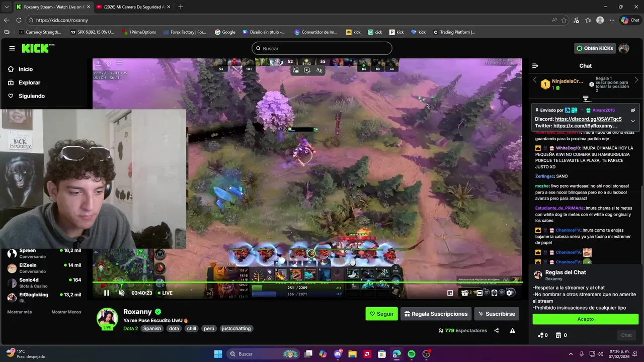
Task: Open the Kick hamburger menu
Action: (x=12, y=48)
